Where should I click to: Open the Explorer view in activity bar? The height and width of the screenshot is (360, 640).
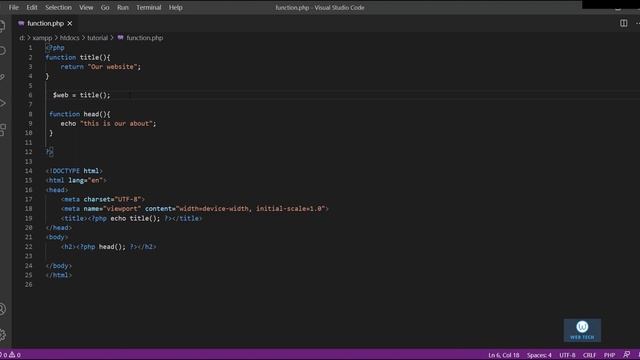pyautogui.click(x=2, y=26)
